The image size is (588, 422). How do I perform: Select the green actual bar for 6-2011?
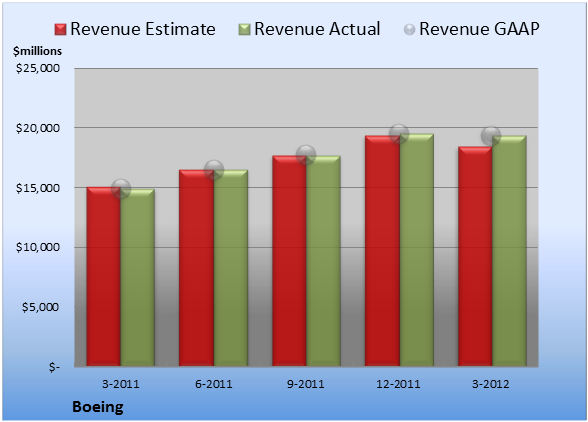[231, 268]
